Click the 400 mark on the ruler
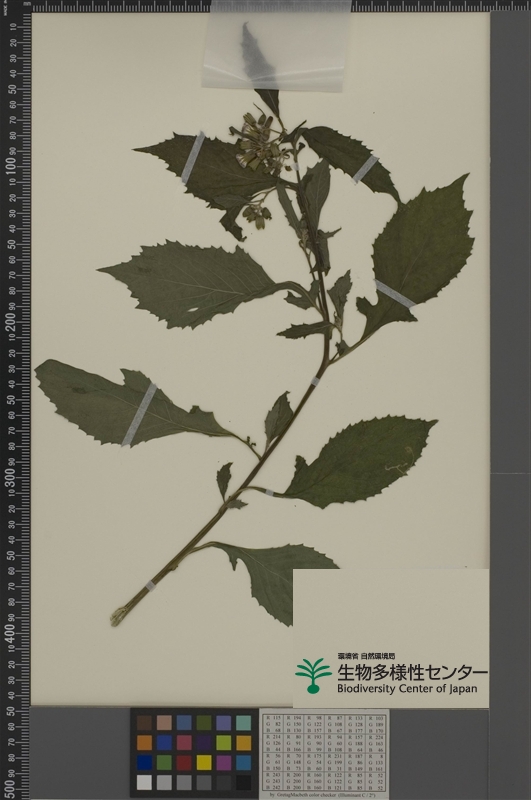This screenshot has width=531, height=800. (x=12, y=633)
